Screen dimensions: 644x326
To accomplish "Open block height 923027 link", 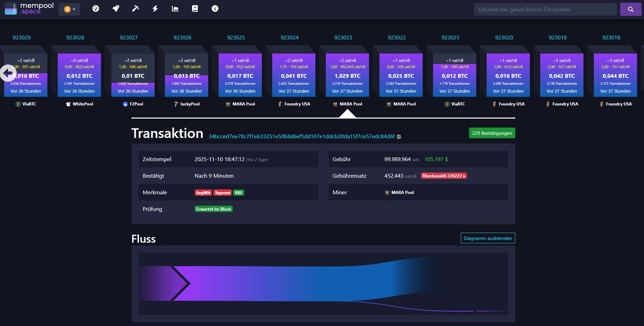I will [x=129, y=37].
